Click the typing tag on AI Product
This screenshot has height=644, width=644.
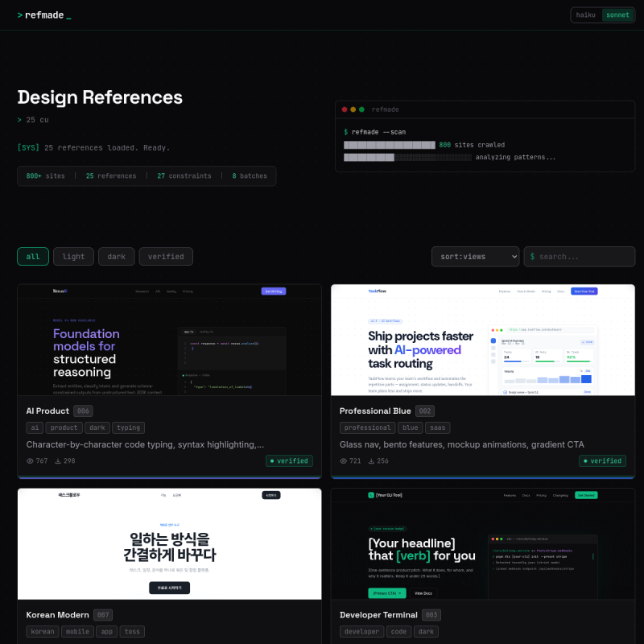[128, 428]
